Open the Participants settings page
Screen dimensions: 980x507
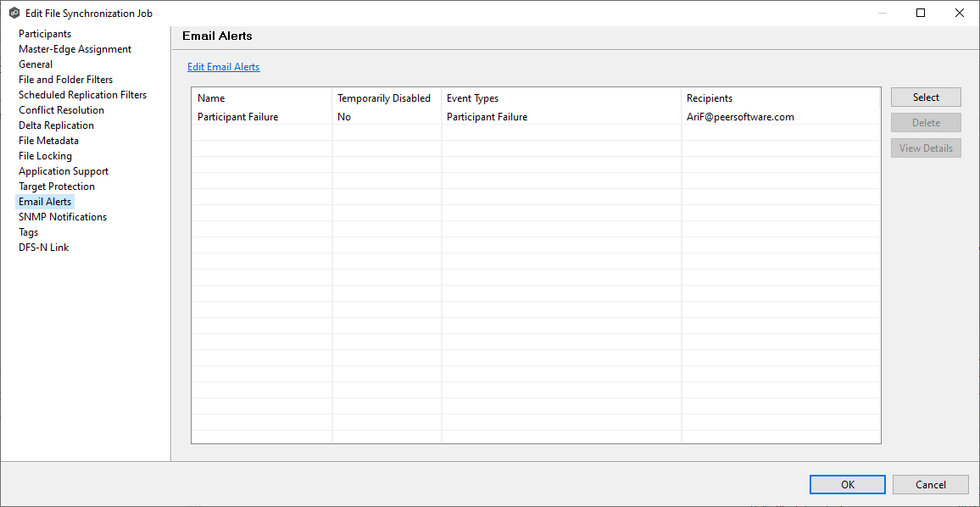[x=45, y=34]
